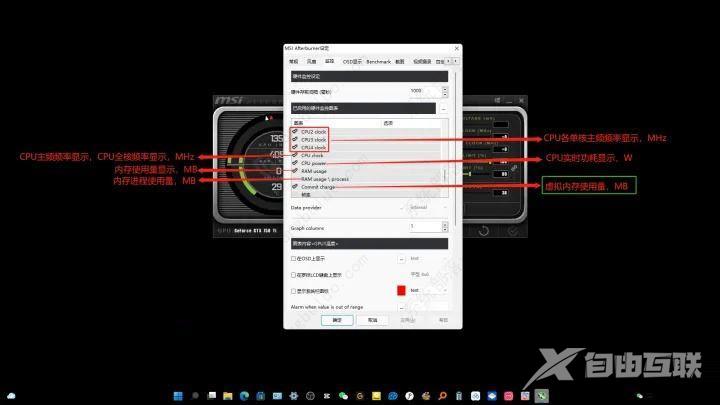Enable the show in OSD checkbox
The height and width of the screenshot is (405, 720).
coord(293,259)
